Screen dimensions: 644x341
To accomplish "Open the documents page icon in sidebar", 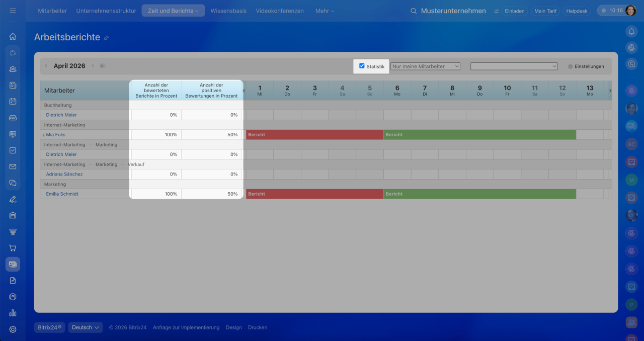I will click(x=13, y=280).
